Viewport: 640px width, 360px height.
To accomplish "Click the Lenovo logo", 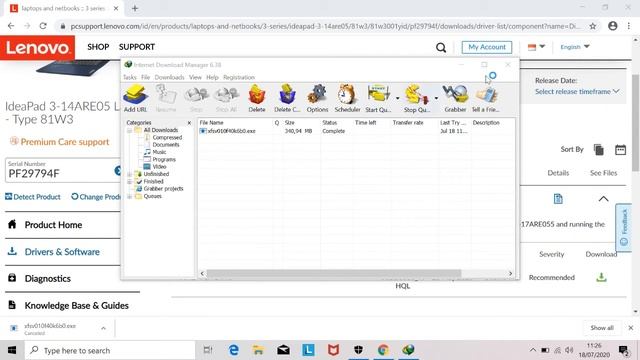I will [38, 48].
